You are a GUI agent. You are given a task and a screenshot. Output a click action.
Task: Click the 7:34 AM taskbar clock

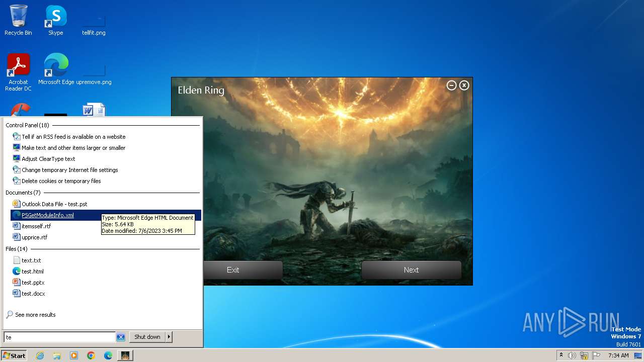point(618,355)
